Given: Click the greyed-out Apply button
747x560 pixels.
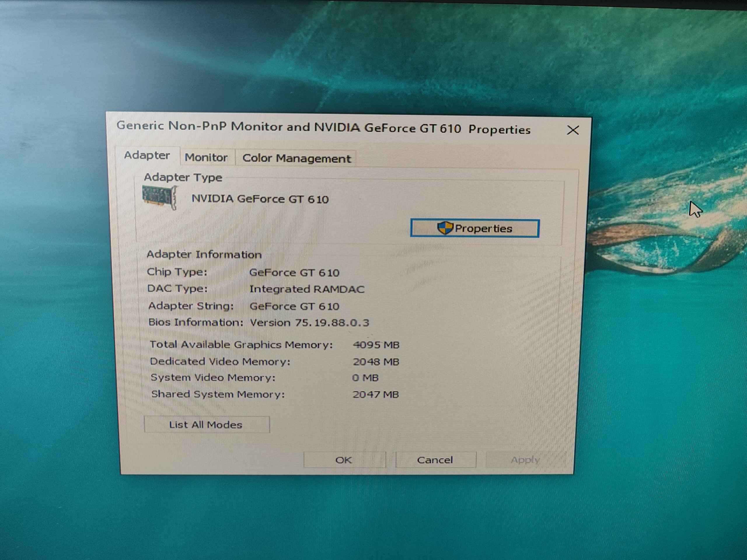Looking at the screenshot, I should [525, 460].
